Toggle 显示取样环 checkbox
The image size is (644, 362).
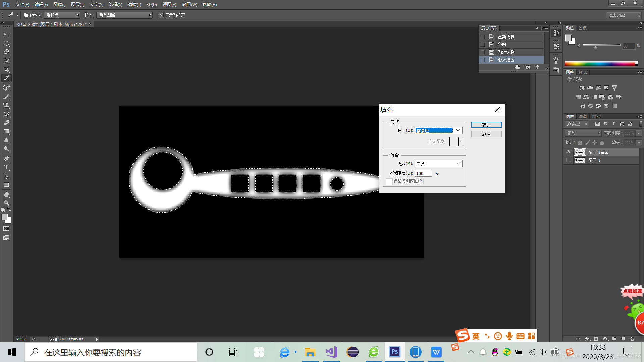tap(162, 15)
